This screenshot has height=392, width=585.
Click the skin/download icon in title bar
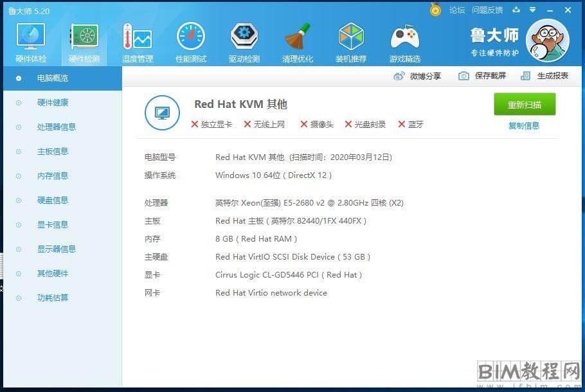[x=516, y=10]
